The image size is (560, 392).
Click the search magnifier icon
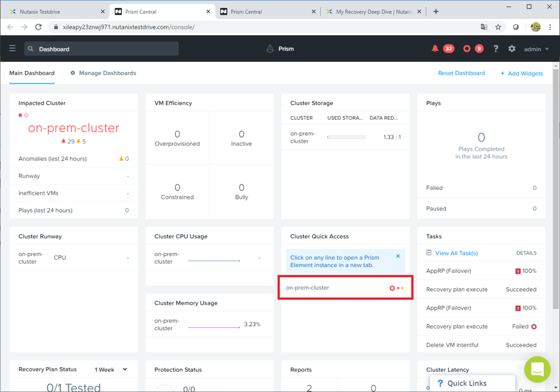tap(31, 49)
